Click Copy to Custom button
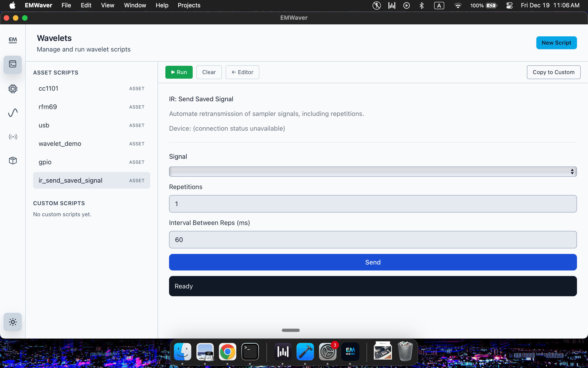588x368 pixels. (554, 72)
